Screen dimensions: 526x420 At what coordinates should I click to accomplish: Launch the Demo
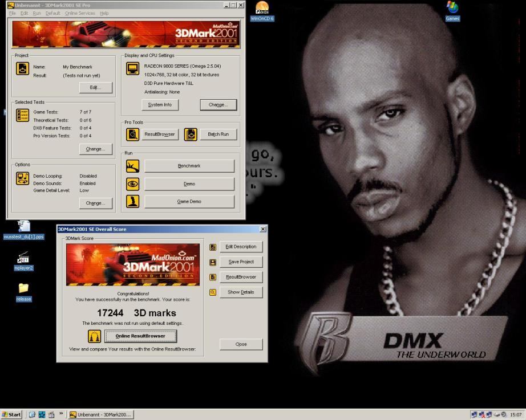tap(189, 184)
